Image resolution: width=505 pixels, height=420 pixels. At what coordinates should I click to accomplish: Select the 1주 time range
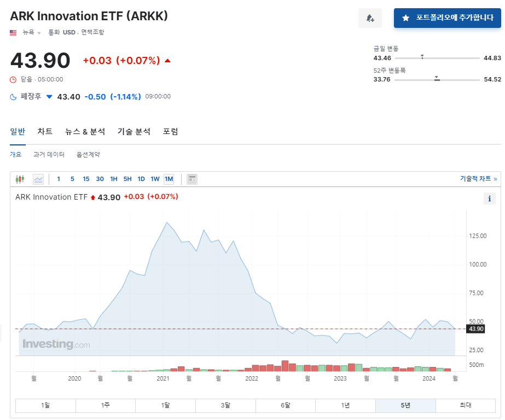pos(105,406)
